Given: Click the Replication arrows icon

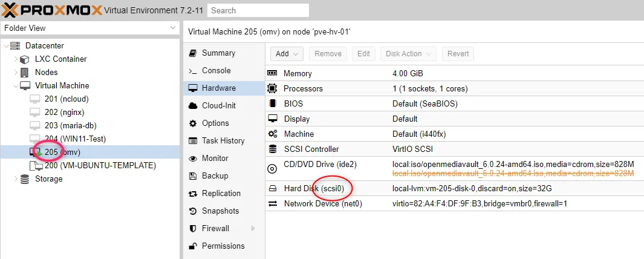Looking at the screenshot, I should 193,194.
